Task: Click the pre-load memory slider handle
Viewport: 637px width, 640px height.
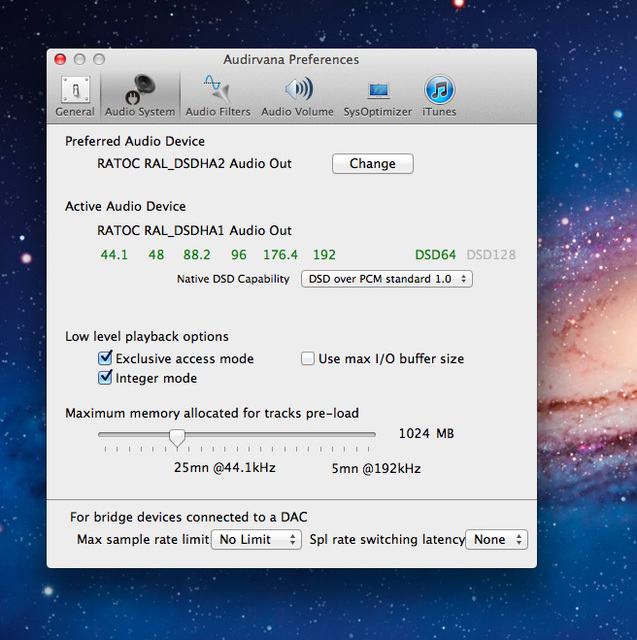Action: [177, 435]
